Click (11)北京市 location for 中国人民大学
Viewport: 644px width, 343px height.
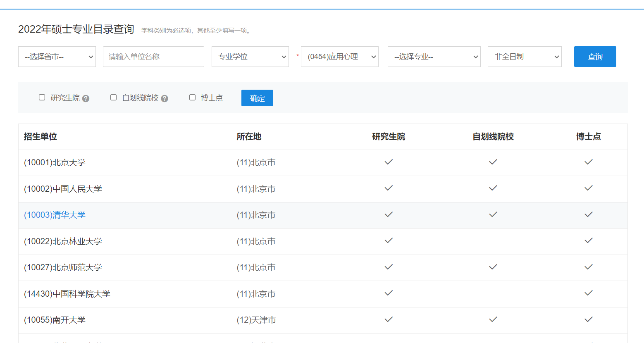256,189
